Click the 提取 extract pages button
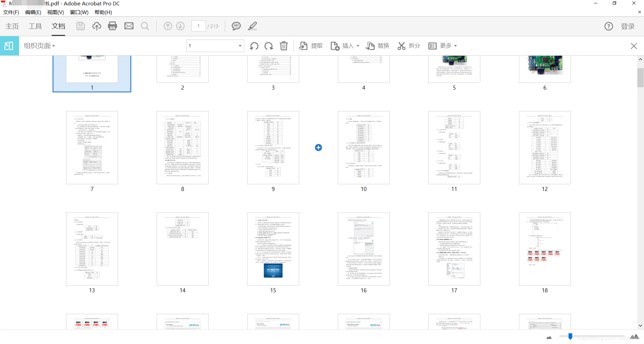 [311, 46]
